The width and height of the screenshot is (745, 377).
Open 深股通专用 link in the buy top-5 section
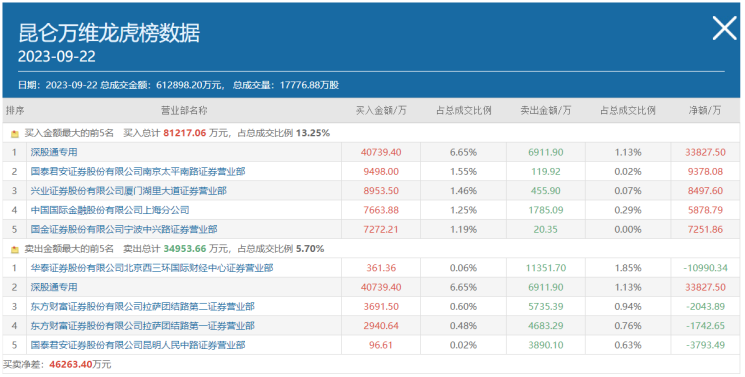[x=54, y=152]
